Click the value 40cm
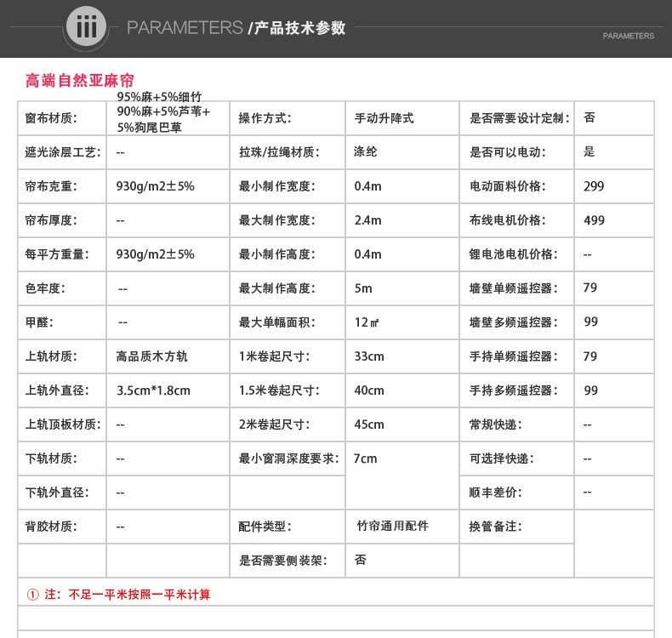 [369, 390]
